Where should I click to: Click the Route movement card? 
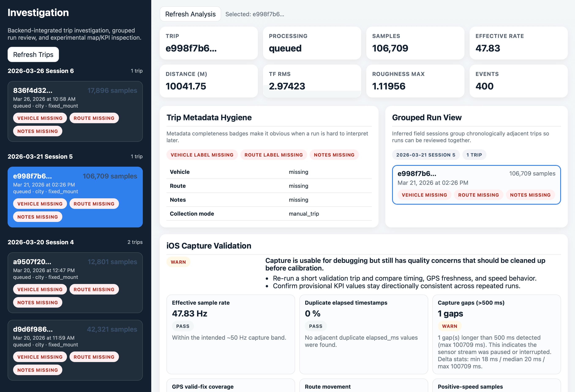[x=364, y=385]
